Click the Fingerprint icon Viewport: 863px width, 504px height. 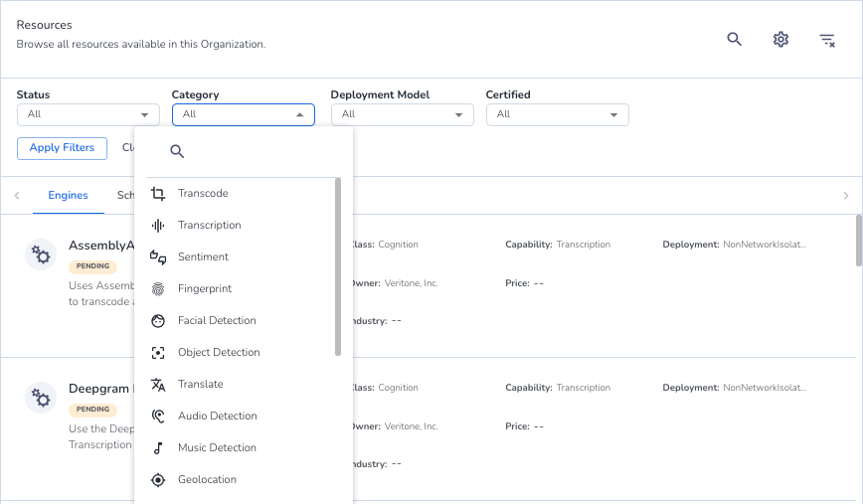tap(158, 289)
